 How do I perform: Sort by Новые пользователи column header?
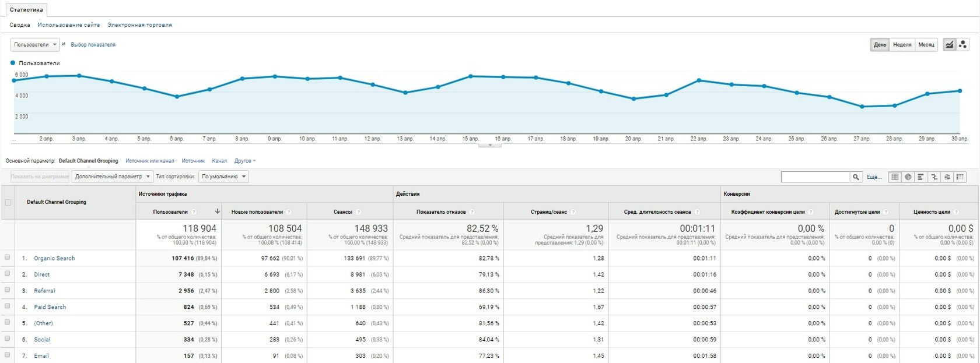point(257,212)
